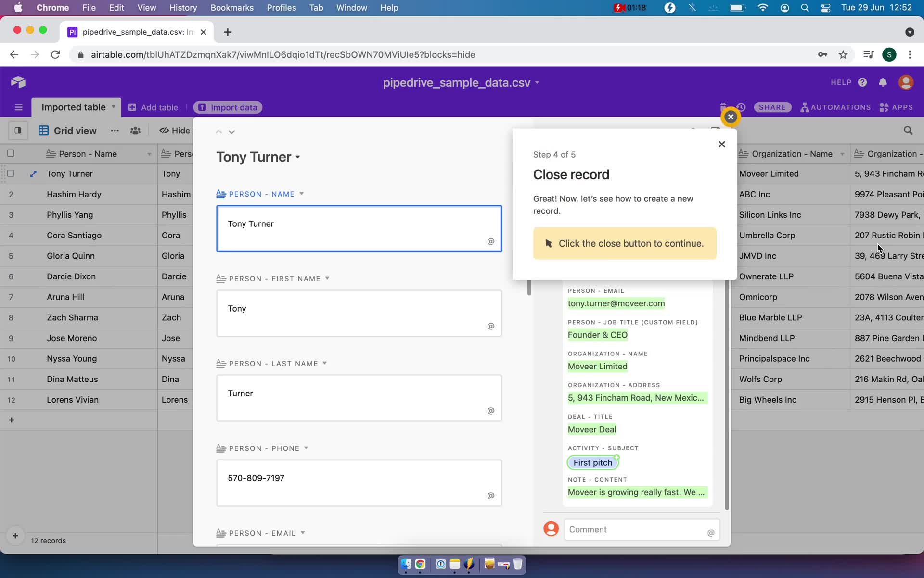Open the PERSON - FIRST NAME field dropdown
The image size is (924, 578).
327,278
